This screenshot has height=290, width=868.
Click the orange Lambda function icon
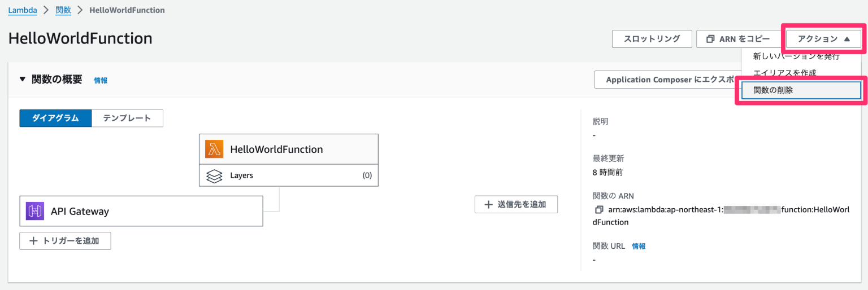[214, 150]
